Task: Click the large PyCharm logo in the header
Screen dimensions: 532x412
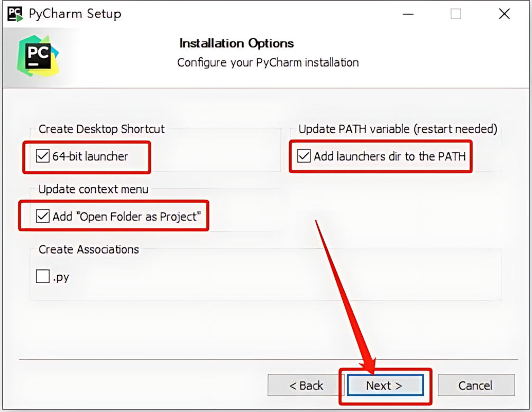Action: click(38, 56)
